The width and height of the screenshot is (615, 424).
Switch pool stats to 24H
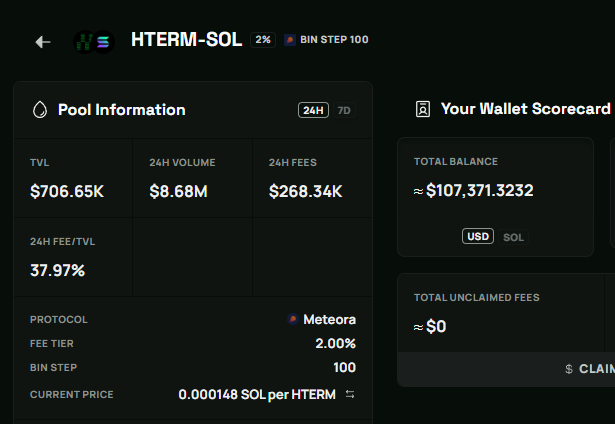[313, 110]
